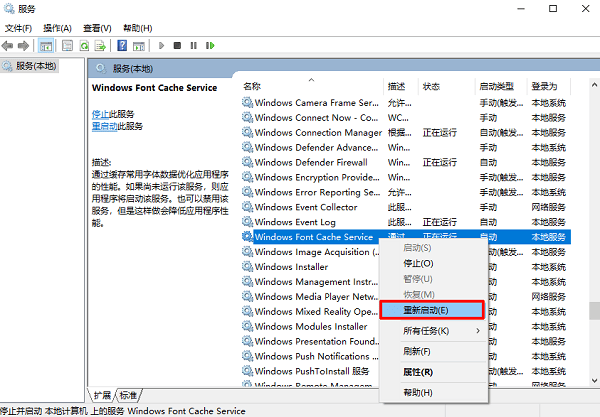Viewport: 600px width, 417px height.
Task: Click gear icon of Windows Font Cache Service
Action: 248,237
